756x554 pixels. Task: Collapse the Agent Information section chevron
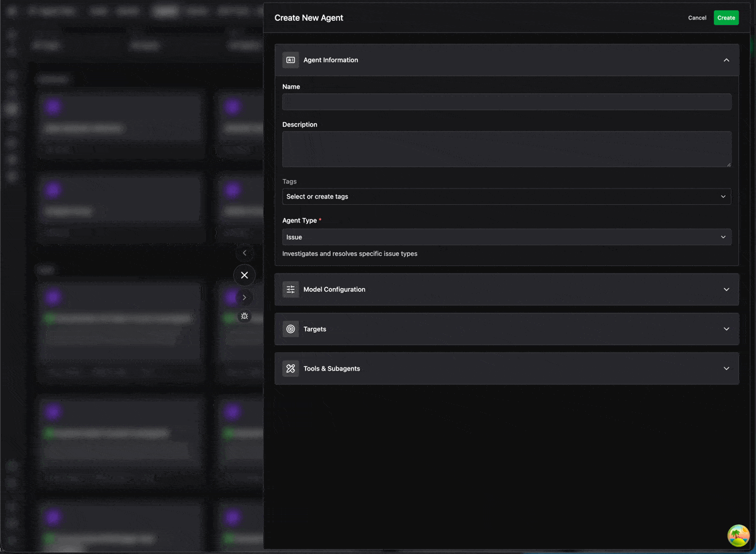coord(726,60)
